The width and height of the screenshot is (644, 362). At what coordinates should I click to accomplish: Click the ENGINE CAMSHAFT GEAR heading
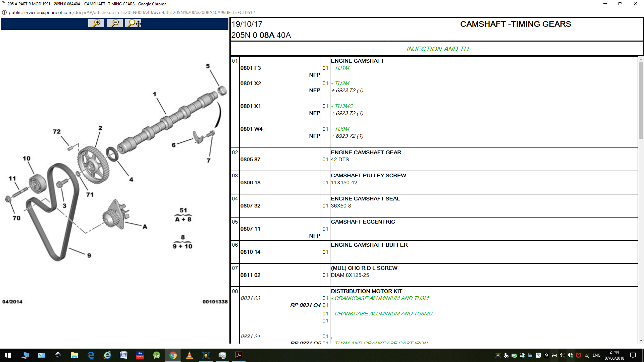366,153
